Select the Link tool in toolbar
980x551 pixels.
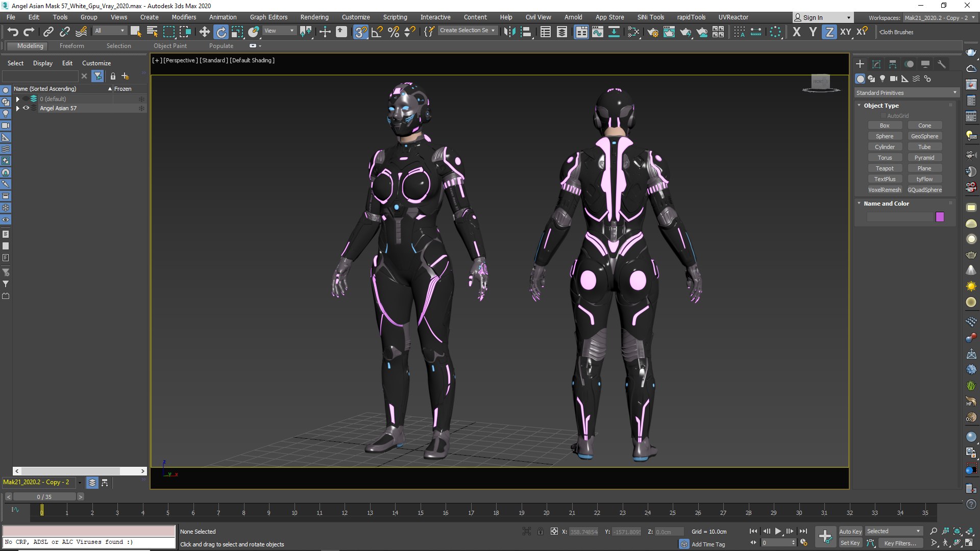[x=48, y=32]
